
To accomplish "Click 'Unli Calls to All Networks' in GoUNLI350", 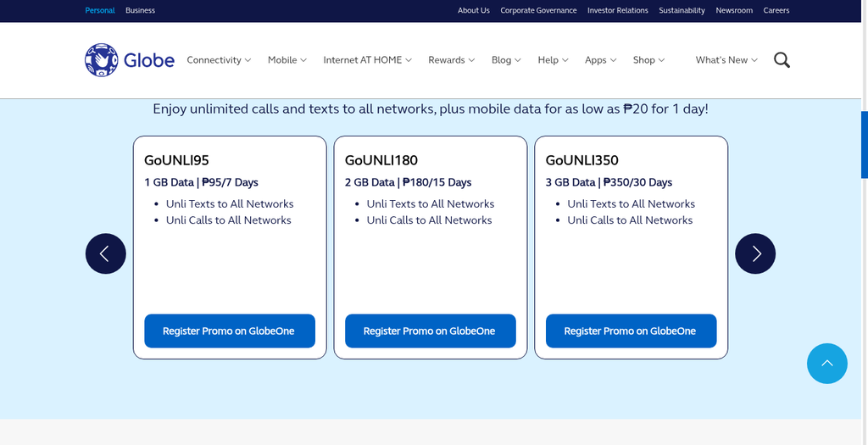I will click(x=630, y=220).
